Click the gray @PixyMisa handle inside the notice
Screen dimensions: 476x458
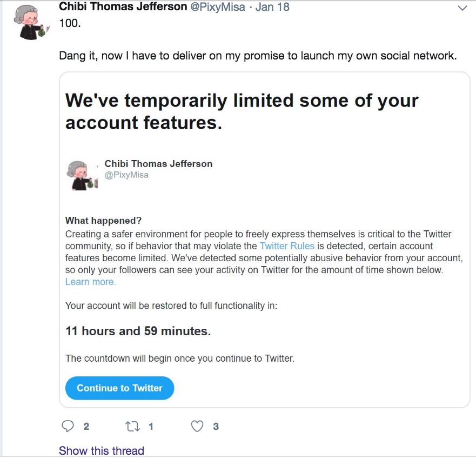click(126, 175)
